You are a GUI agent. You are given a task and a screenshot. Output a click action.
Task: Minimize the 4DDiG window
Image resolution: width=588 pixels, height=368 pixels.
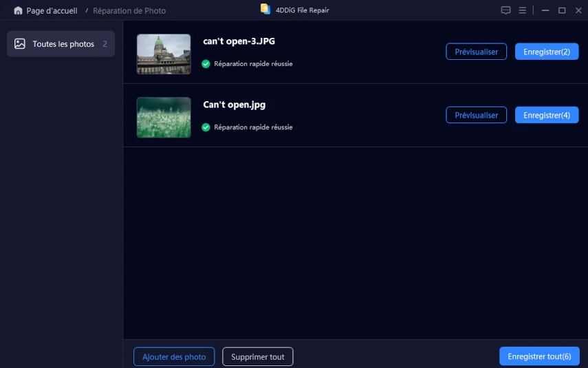point(545,10)
